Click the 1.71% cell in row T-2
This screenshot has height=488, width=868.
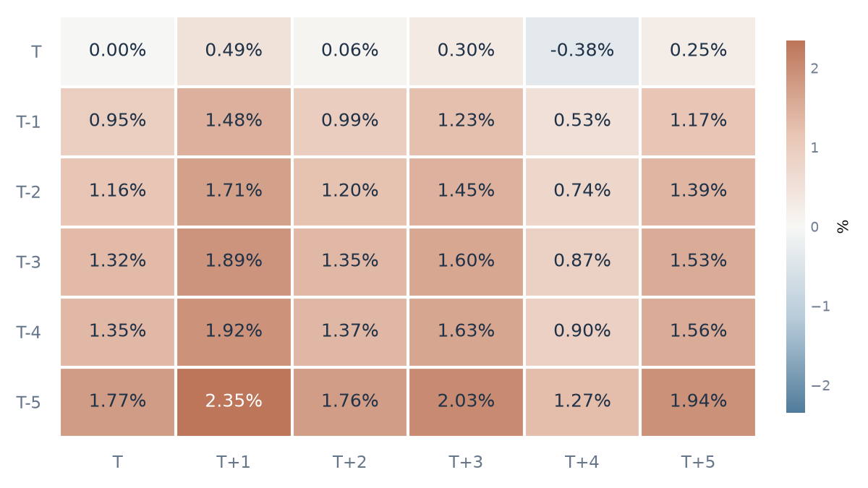(234, 192)
